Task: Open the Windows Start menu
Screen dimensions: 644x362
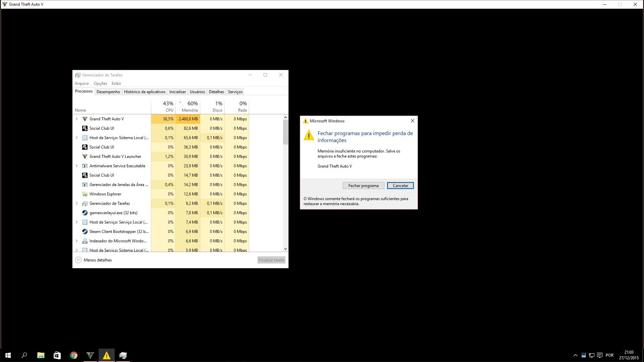Action: pyautogui.click(x=8, y=355)
